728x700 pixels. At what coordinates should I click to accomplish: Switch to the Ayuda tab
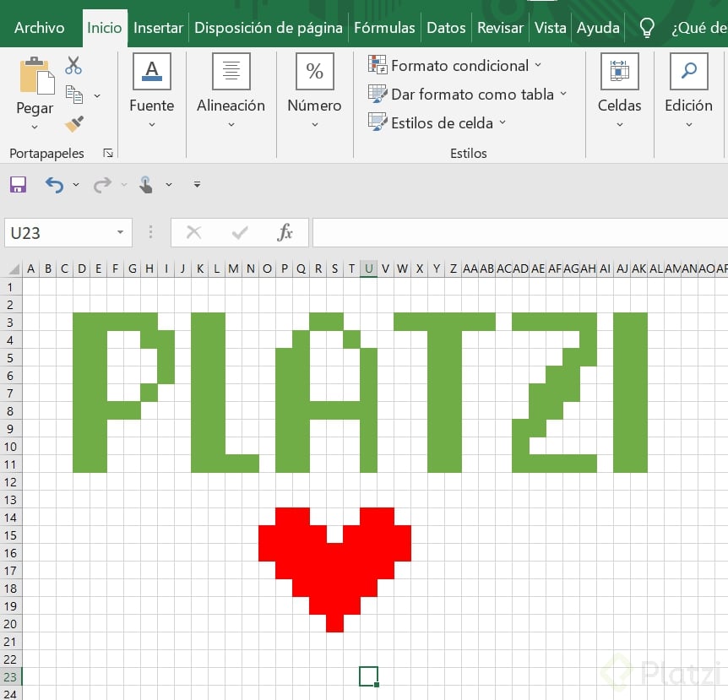pyautogui.click(x=598, y=27)
